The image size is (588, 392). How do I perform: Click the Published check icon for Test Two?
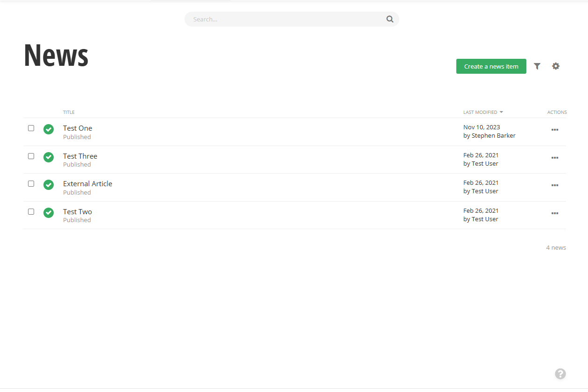coord(49,212)
